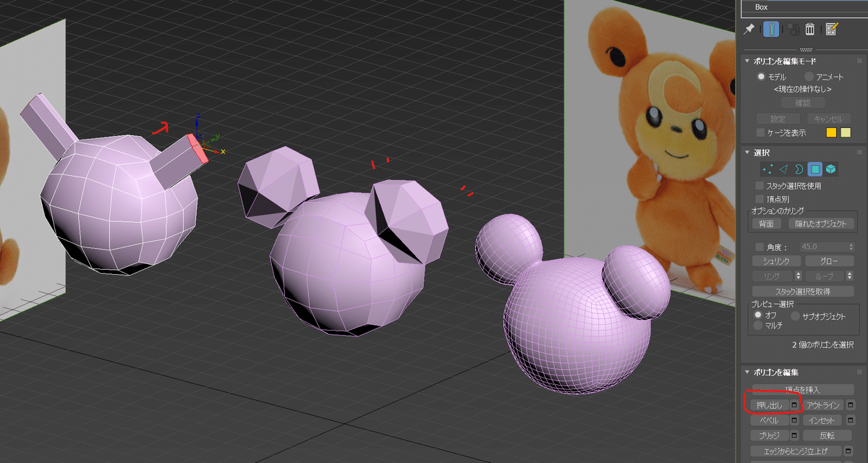Screen dimensions: 868x463
Task: Click the リング button
Action: pyautogui.click(x=773, y=276)
